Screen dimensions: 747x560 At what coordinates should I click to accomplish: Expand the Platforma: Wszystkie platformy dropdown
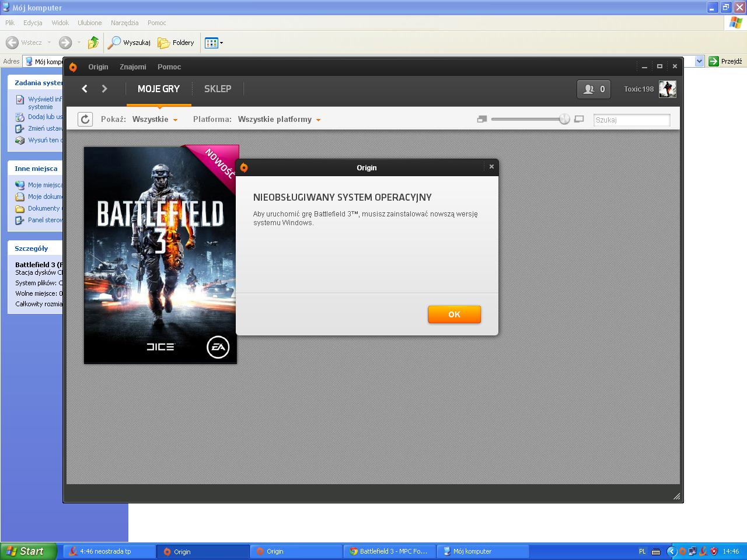click(x=279, y=120)
